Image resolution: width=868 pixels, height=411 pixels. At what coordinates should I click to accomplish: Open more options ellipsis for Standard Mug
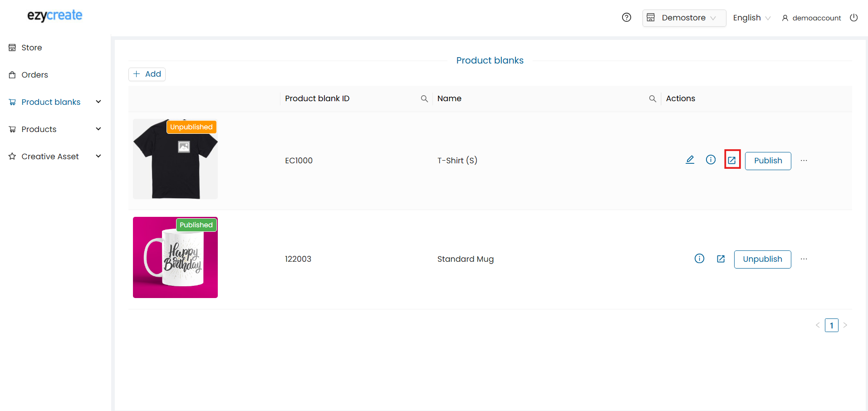point(804,259)
